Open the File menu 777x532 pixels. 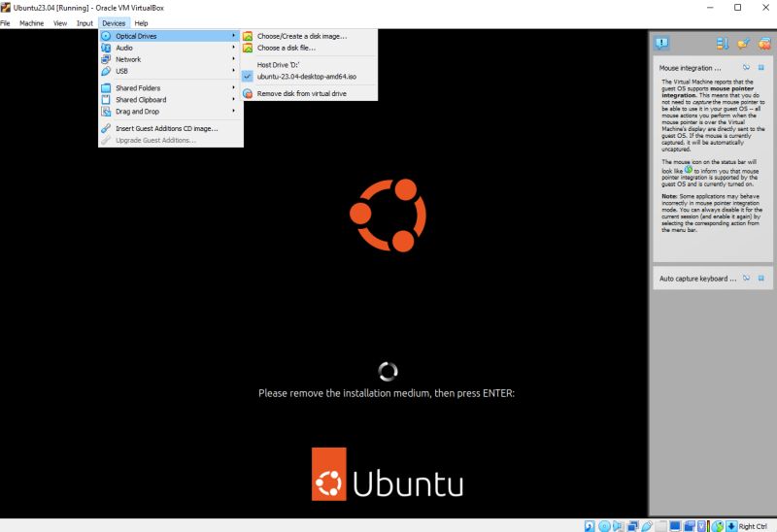click(x=5, y=23)
